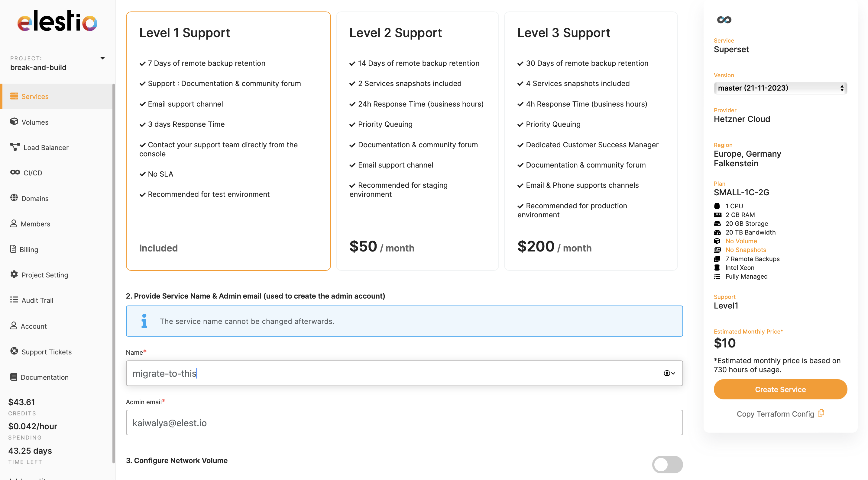Expand the project selector arrow

tap(102, 58)
